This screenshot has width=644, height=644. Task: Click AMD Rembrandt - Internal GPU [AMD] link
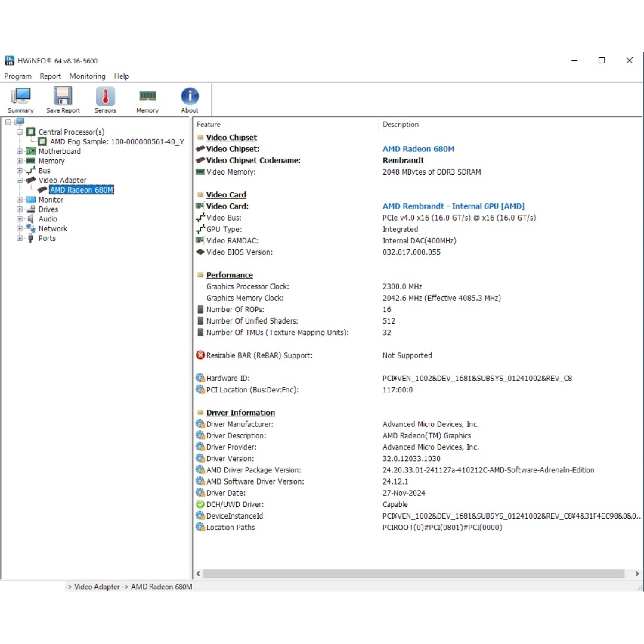453,206
